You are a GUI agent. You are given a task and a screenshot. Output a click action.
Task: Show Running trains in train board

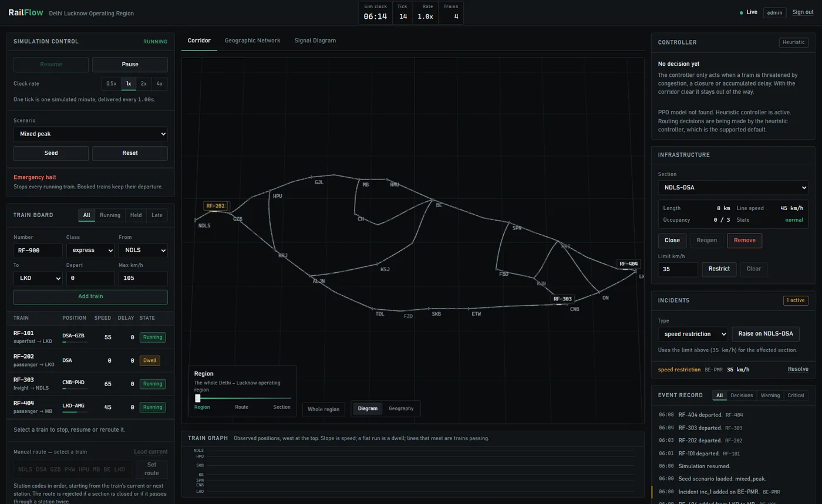(110, 215)
